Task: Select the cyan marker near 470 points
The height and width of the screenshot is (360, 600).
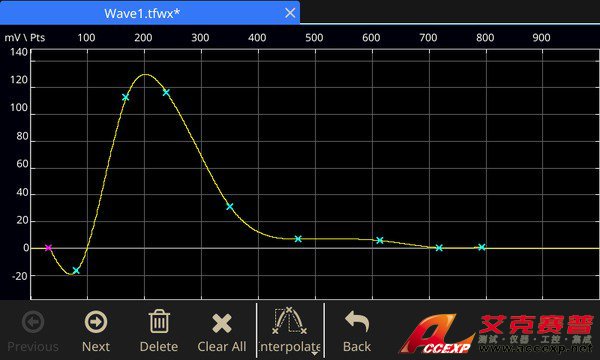Action: coord(298,239)
